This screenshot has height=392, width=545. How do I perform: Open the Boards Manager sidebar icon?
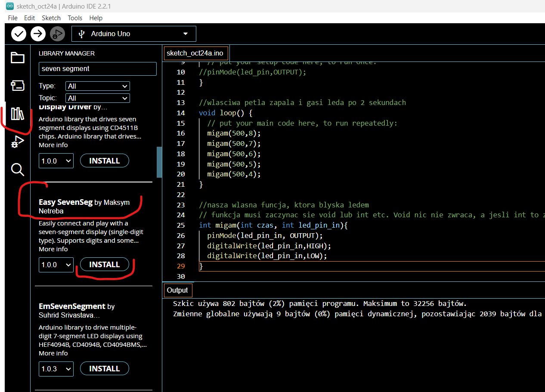pos(17,86)
